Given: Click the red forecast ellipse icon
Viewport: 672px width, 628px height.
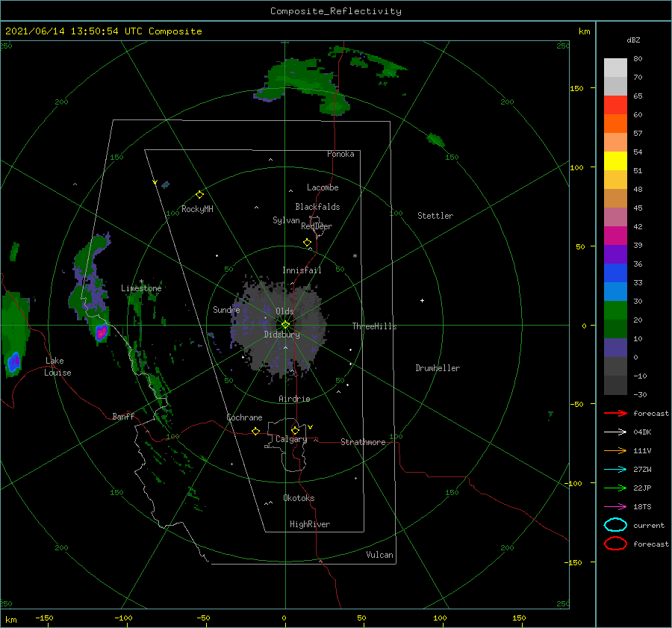Looking at the screenshot, I should coord(615,544).
